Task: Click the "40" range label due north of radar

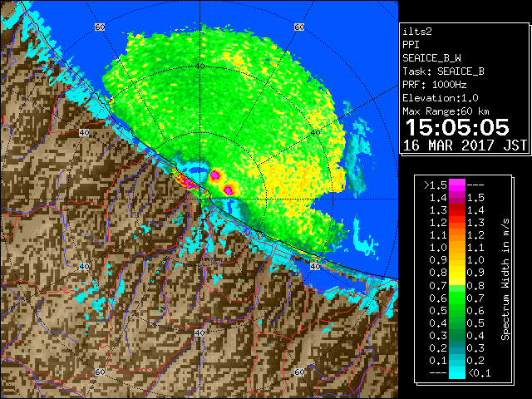Action: [199, 66]
